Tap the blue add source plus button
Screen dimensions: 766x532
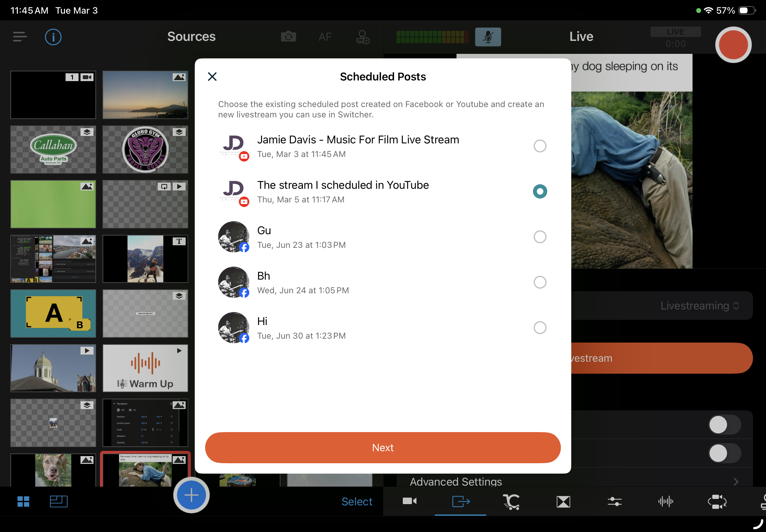point(191,495)
